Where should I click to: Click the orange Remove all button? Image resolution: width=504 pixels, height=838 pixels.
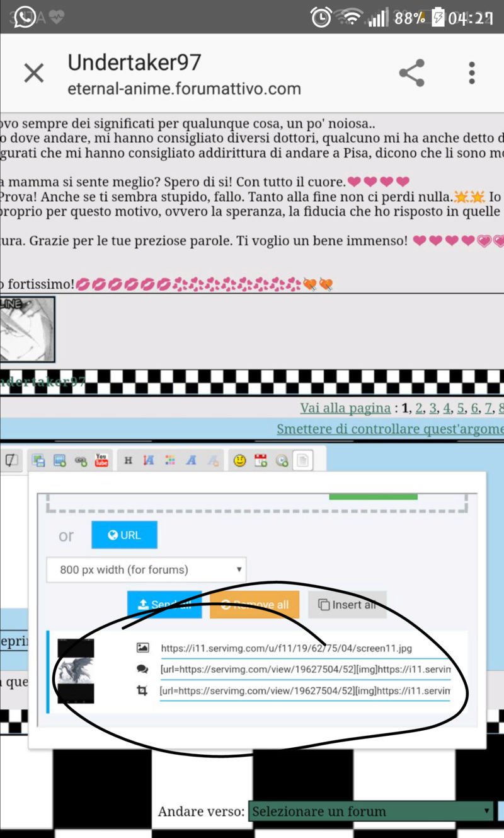[x=255, y=605]
